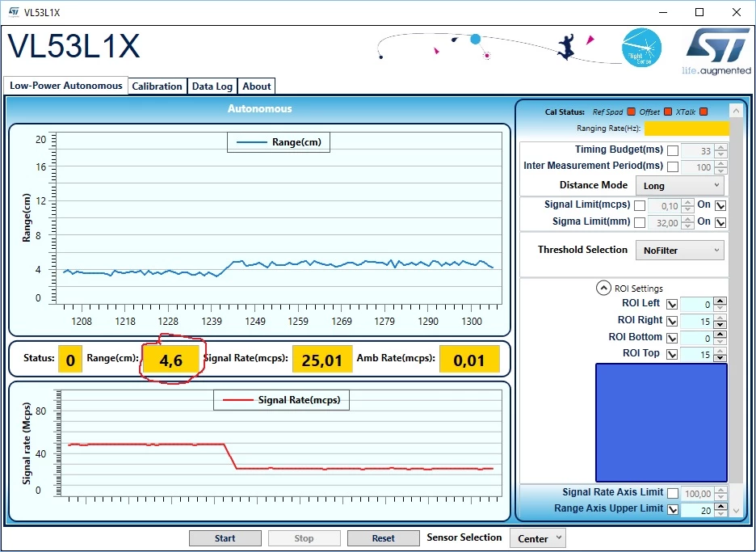This screenshot has height=552, width=756.
Task: Click the Range Axis Upper Limit value field
Action: [x=697, y=511]
